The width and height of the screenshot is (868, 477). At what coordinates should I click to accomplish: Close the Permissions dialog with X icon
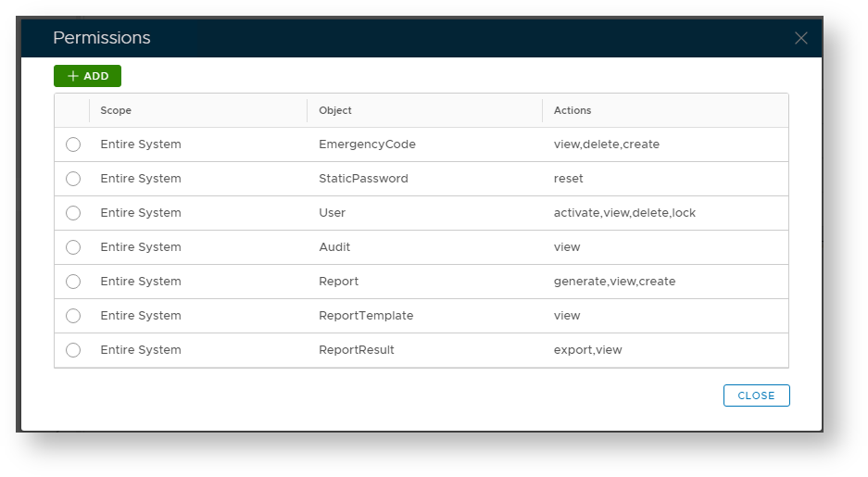click(801, 38)
